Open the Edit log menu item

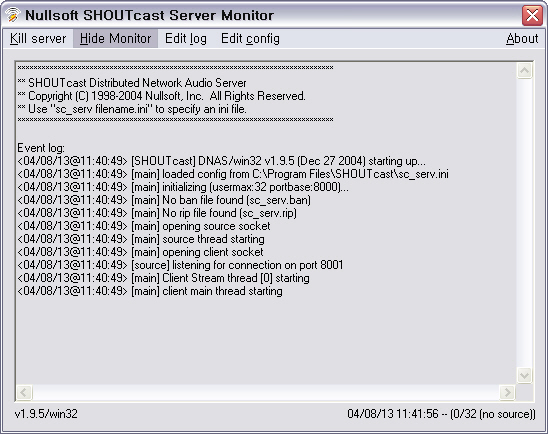[x=186, y=38]
